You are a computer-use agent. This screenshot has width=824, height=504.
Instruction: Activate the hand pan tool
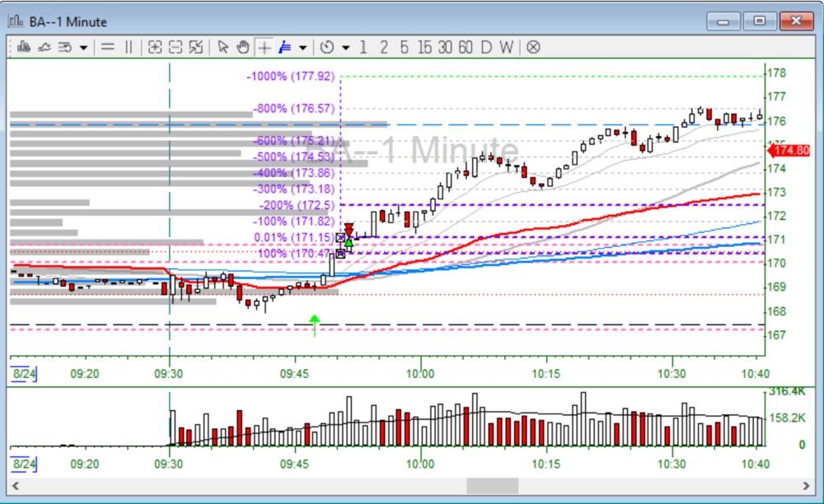click(x=243, y=47)
